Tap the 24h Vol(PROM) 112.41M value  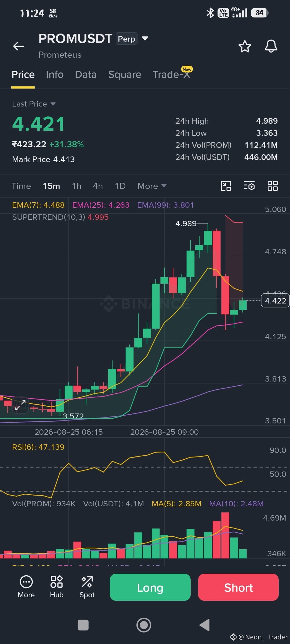coord(261,145)
